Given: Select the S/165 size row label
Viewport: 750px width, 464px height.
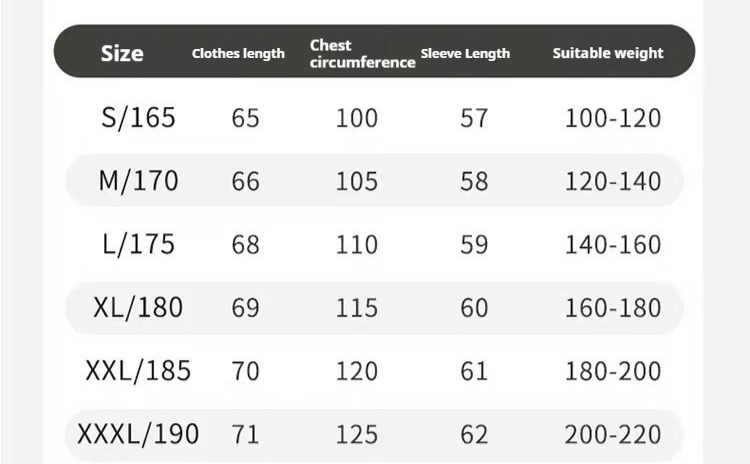Looking at the screenshot, I should [x=138, y=118].
